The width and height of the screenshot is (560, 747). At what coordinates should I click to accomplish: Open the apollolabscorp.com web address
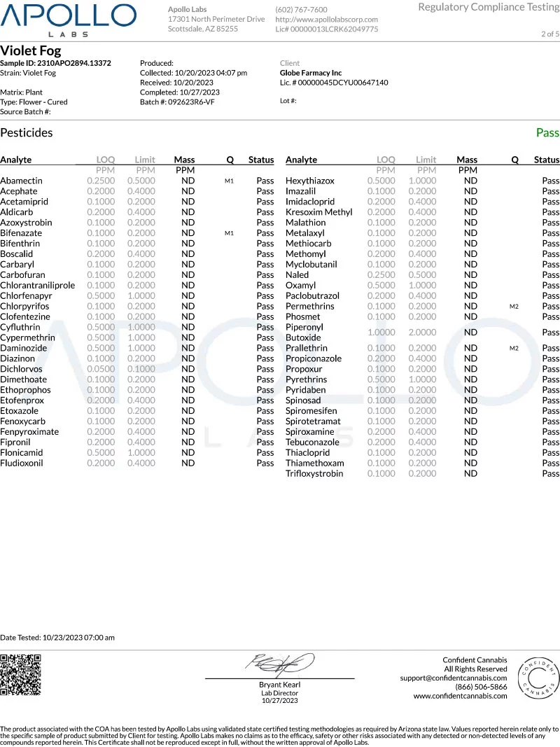click(327, 20)
